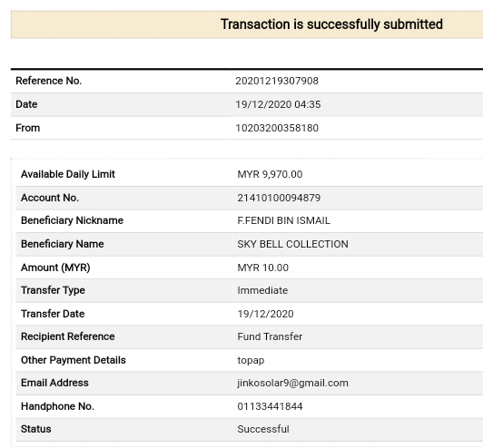Image resolution: width=483 pixels, height=448 pixels.
Task: Click the transfer type value Immediate
Action: pos(262,290)
